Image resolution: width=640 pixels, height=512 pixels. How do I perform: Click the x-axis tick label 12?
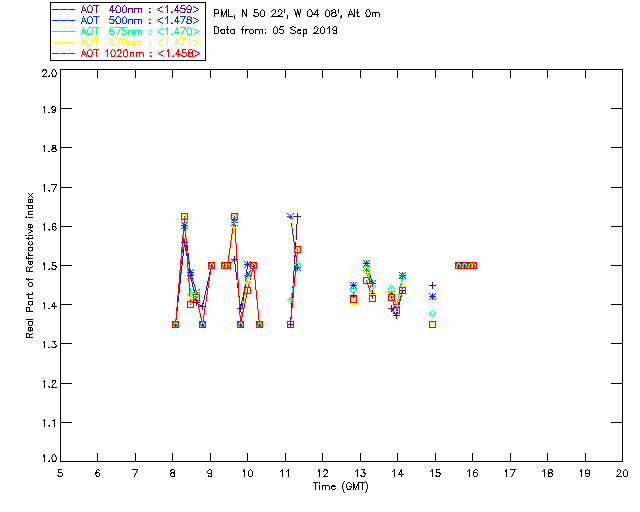322,473
